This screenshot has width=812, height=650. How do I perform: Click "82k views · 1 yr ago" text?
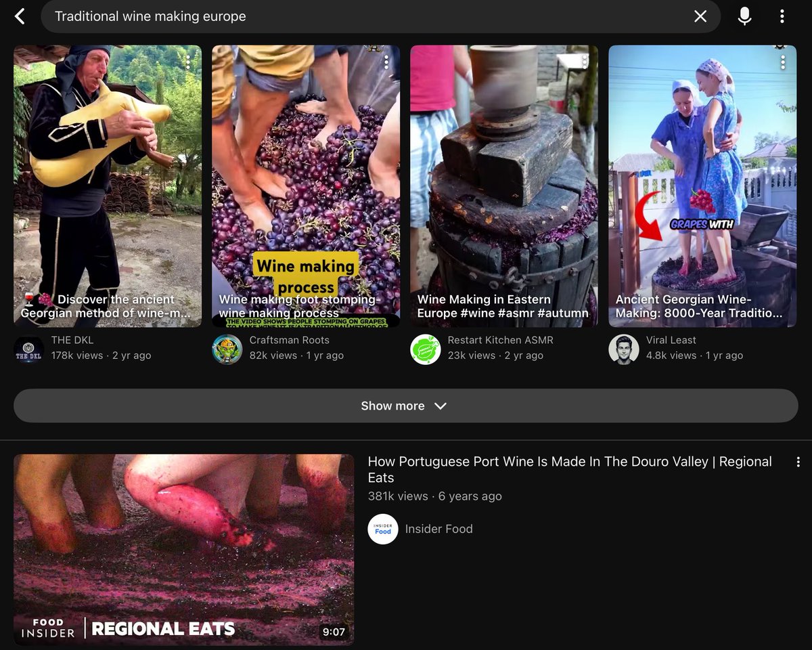296,355
